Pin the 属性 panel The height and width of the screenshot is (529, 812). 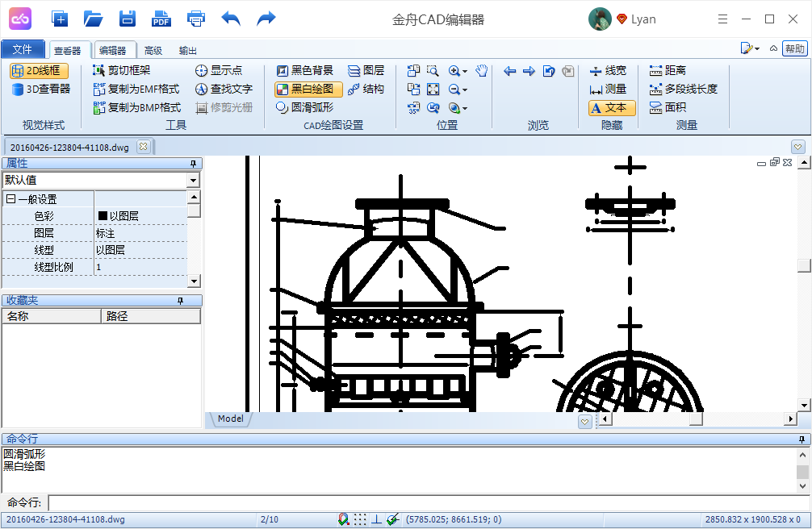(193, 164)
